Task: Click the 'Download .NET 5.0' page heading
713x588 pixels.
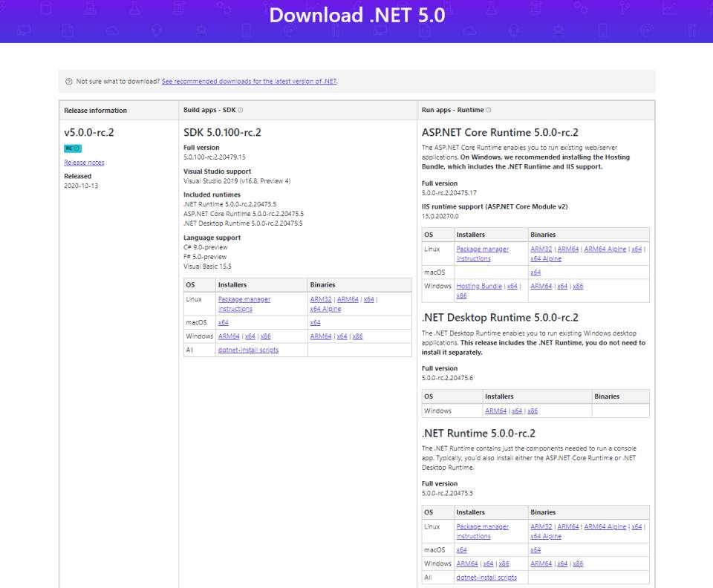Action: (x=357, y=15)
